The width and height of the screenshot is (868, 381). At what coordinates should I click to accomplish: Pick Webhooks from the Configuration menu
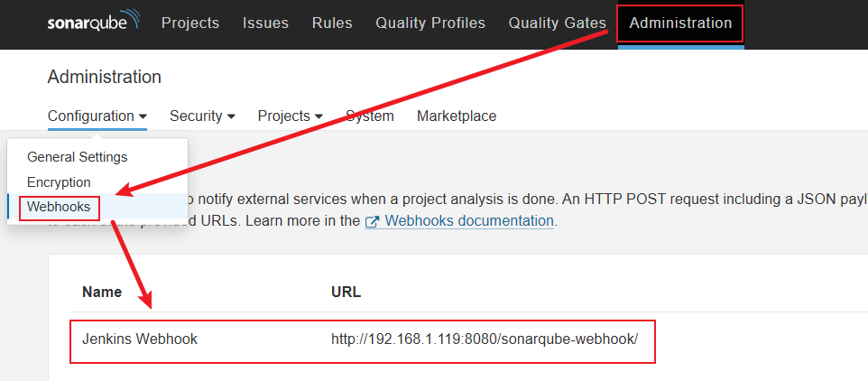pos(59,207)
